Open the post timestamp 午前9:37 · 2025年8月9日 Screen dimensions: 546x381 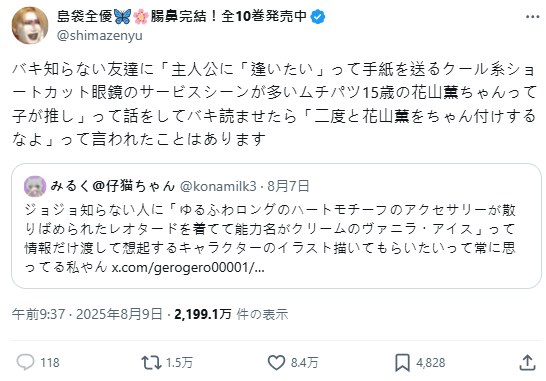pos(87,314)
